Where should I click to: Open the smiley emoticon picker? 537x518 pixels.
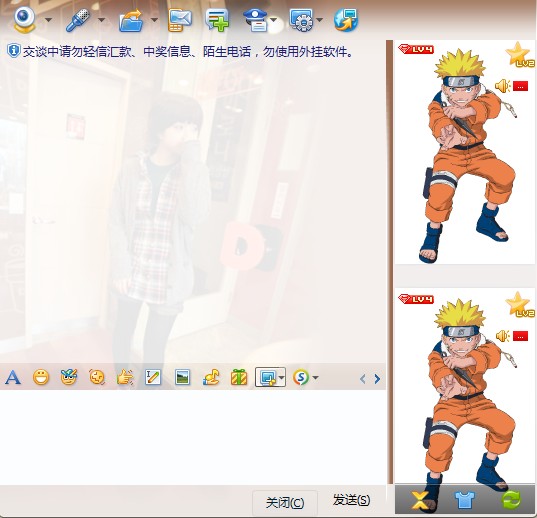[x=41, y=378]
